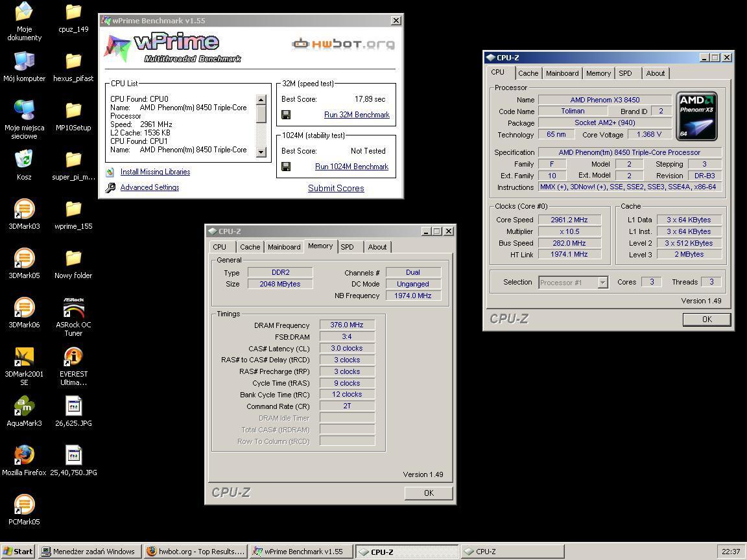Screen dimensions: 747x560
Task: Click Install Missing Libraries link
Action: coord(156,172)
